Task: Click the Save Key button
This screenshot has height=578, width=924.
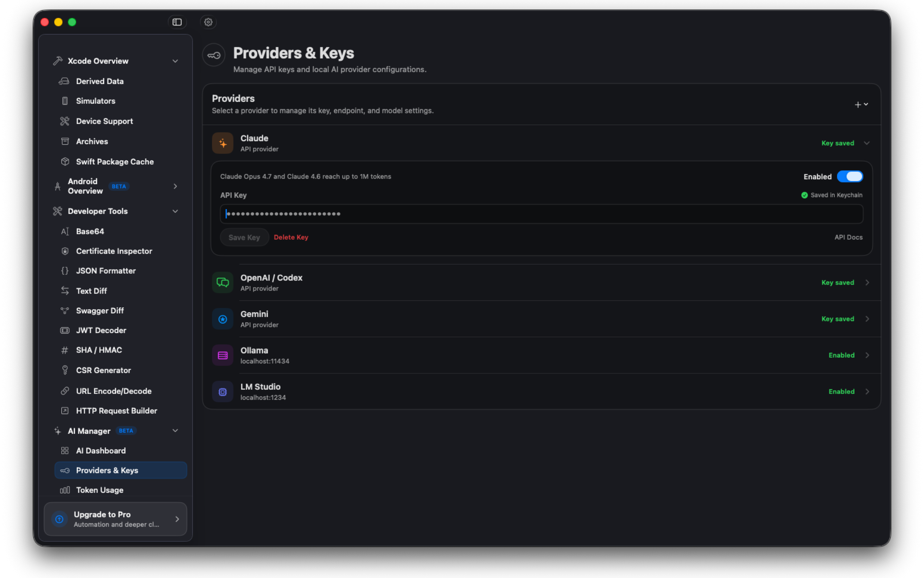Action: tap(244, 237)
